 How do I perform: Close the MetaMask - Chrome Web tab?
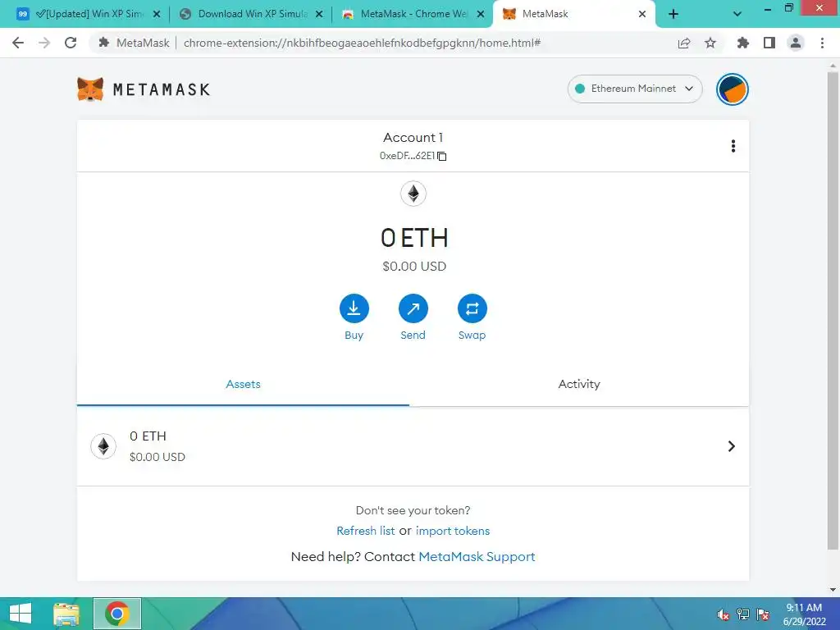click(481, 15)
